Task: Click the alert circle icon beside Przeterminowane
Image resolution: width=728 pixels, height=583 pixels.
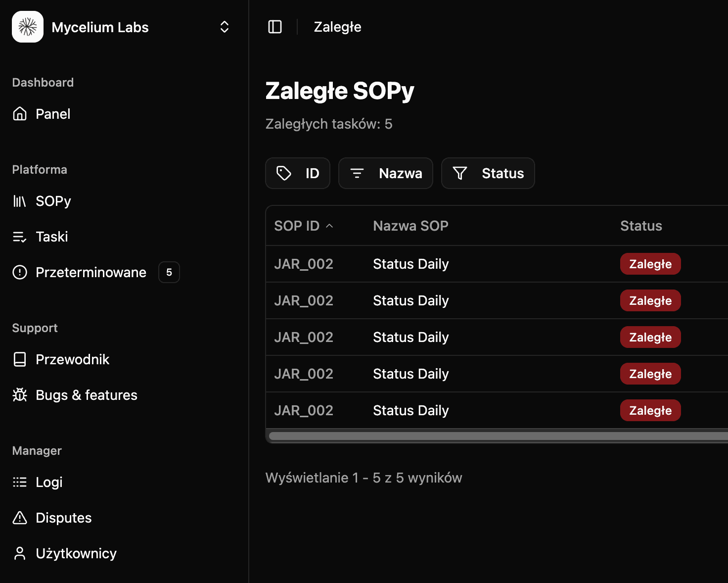Action: click(20, 272)
